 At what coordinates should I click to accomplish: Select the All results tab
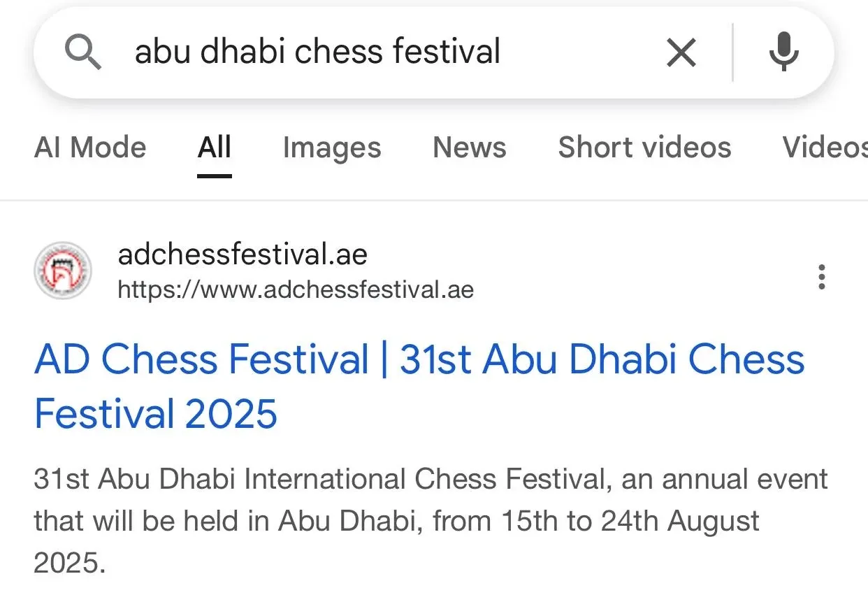coord(215,148)
